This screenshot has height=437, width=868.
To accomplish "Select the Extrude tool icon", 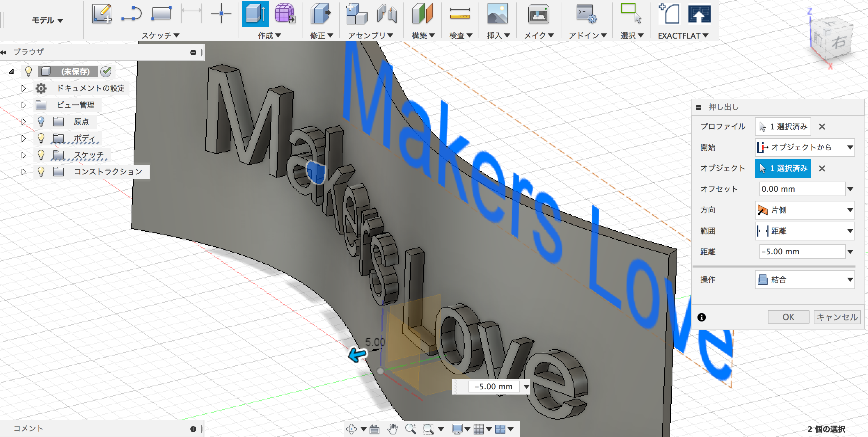I will click(255, 14).
